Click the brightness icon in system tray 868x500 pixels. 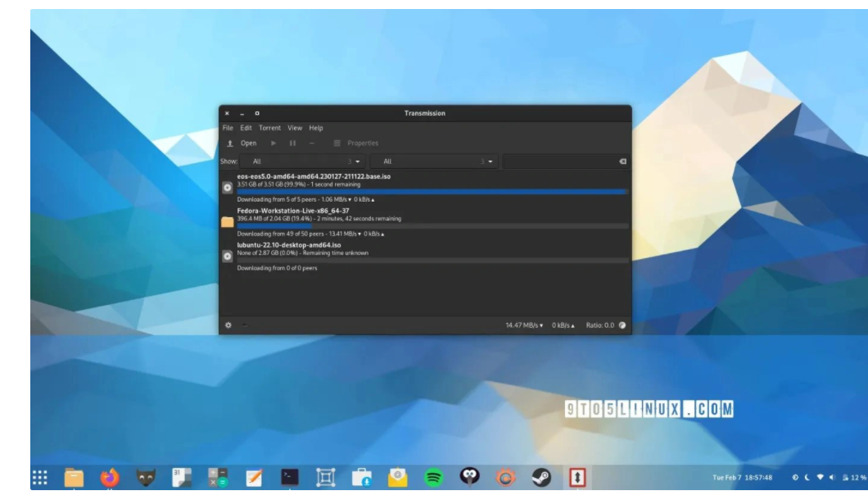(x=795, y=477)
